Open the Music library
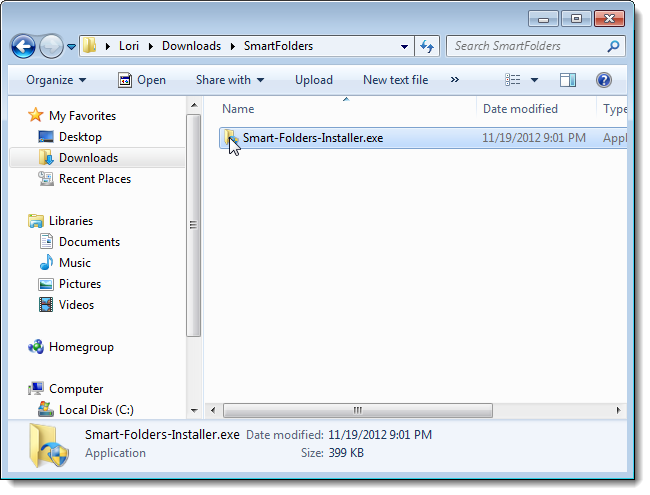650x495 pixels. pos(75,263)
